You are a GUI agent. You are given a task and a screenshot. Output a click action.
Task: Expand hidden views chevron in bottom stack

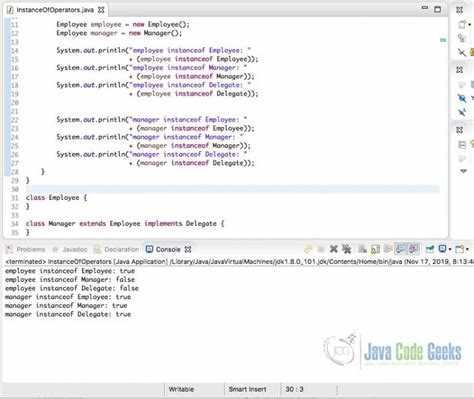point(463,171)
